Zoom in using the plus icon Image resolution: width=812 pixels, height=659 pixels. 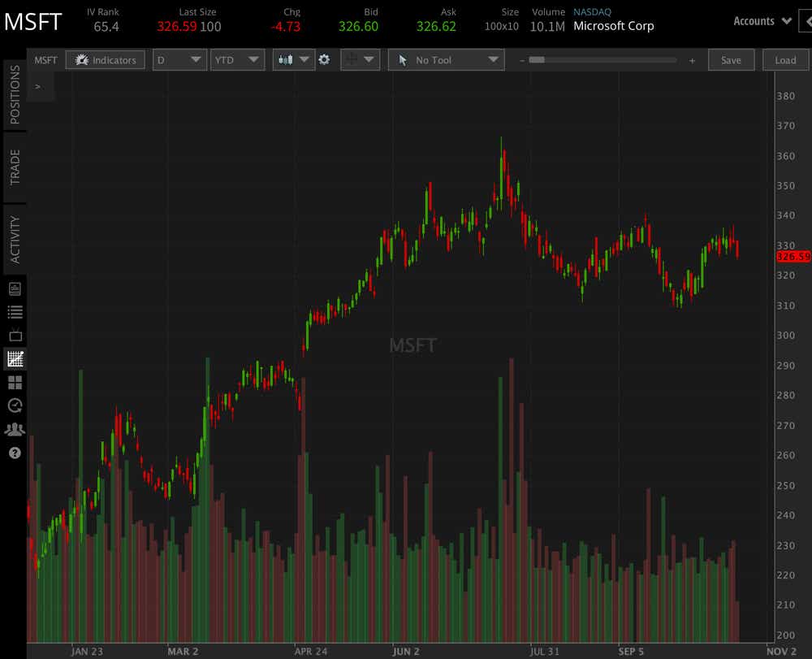pyautogui.click(x=691, y=59)
